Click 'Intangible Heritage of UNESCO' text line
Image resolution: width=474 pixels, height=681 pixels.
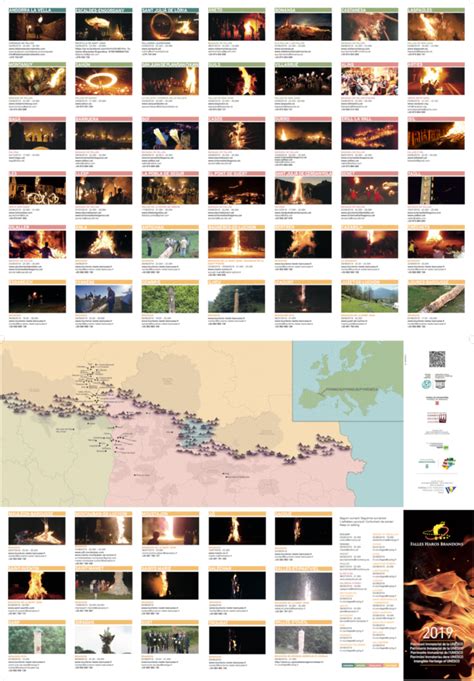[438, 659]
